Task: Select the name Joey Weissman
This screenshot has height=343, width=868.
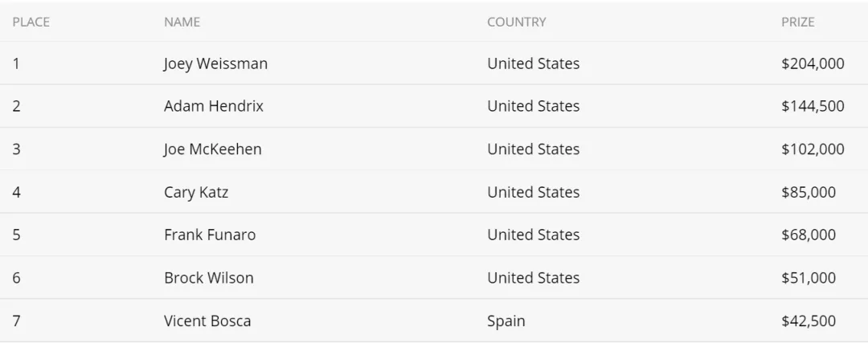Action: click(x=215, y=63)
